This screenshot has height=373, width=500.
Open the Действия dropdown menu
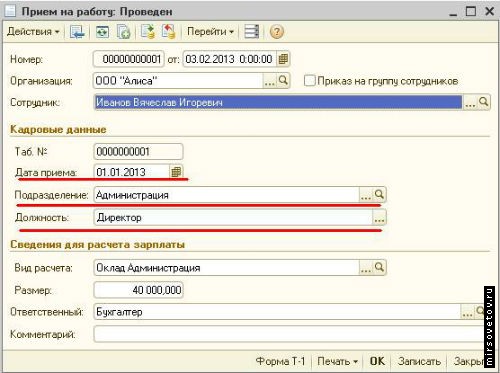[x=33, y=32]
